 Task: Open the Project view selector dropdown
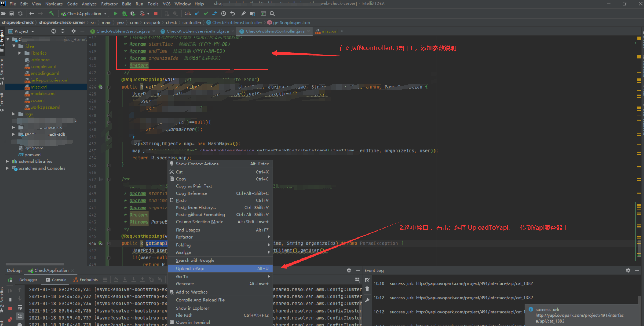point(21,31)
